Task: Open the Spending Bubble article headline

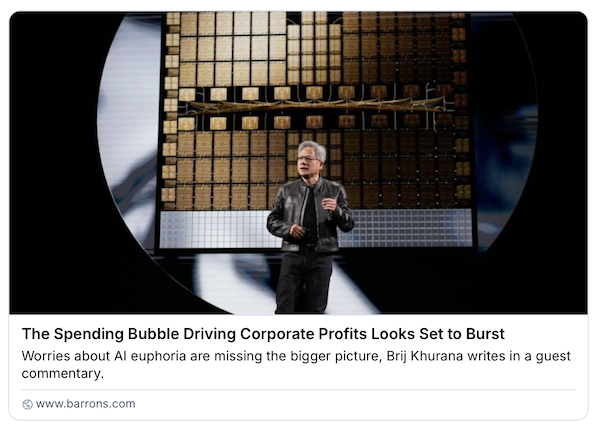Action: 263,334
